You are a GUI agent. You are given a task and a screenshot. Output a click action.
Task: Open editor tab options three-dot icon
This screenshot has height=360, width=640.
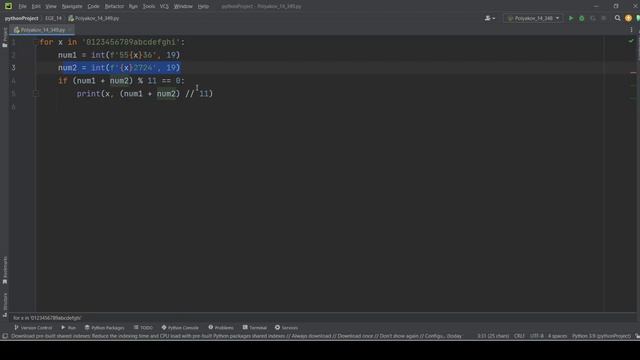tap(631, 30)
